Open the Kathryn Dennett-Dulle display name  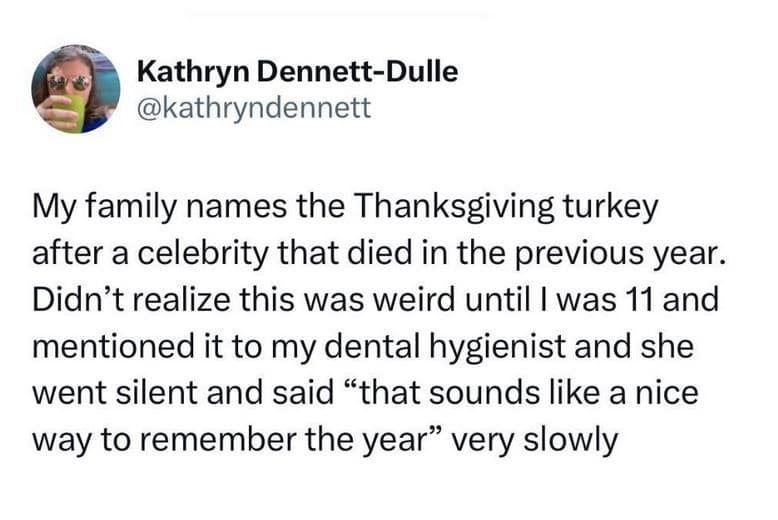click(296, 72)
